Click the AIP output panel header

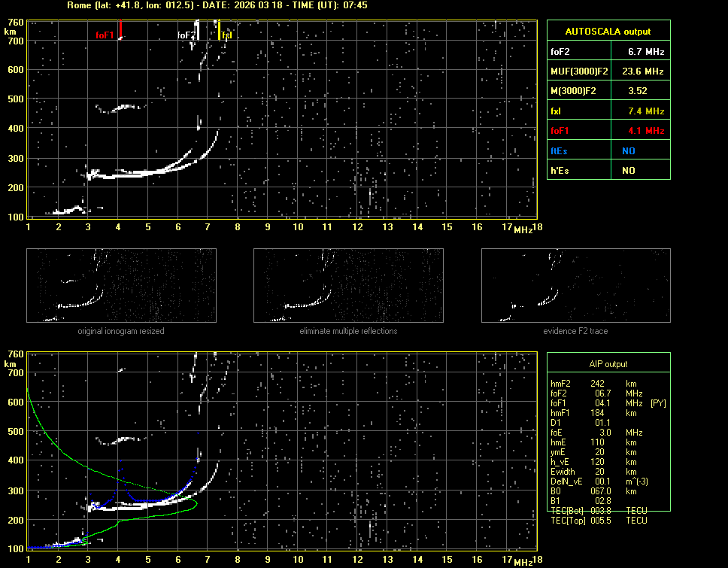click(608, 364)
